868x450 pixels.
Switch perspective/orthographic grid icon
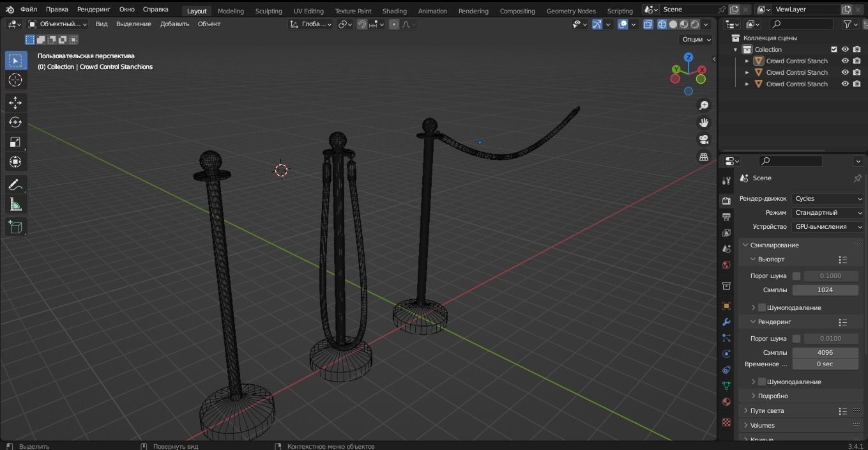pos(704,157)
